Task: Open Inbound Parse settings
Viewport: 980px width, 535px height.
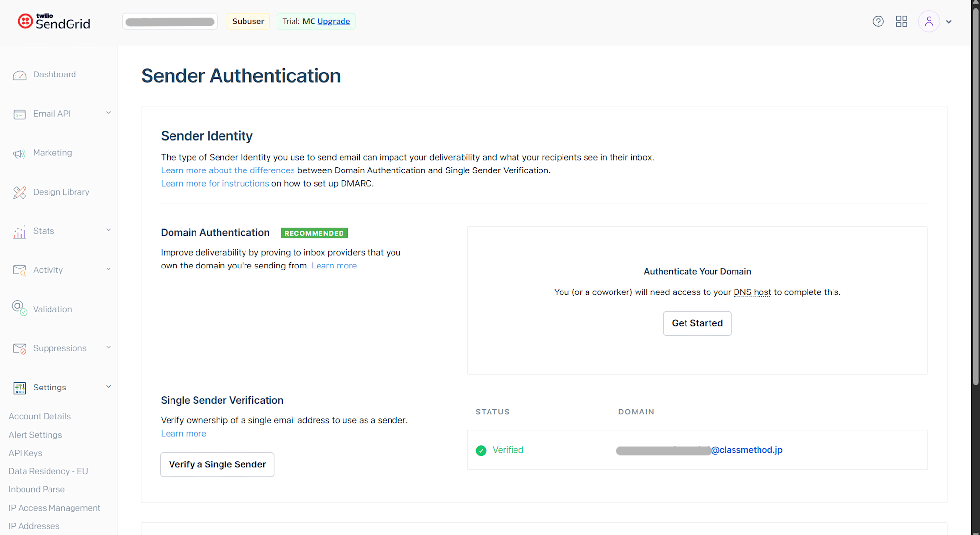Action: 36,489
